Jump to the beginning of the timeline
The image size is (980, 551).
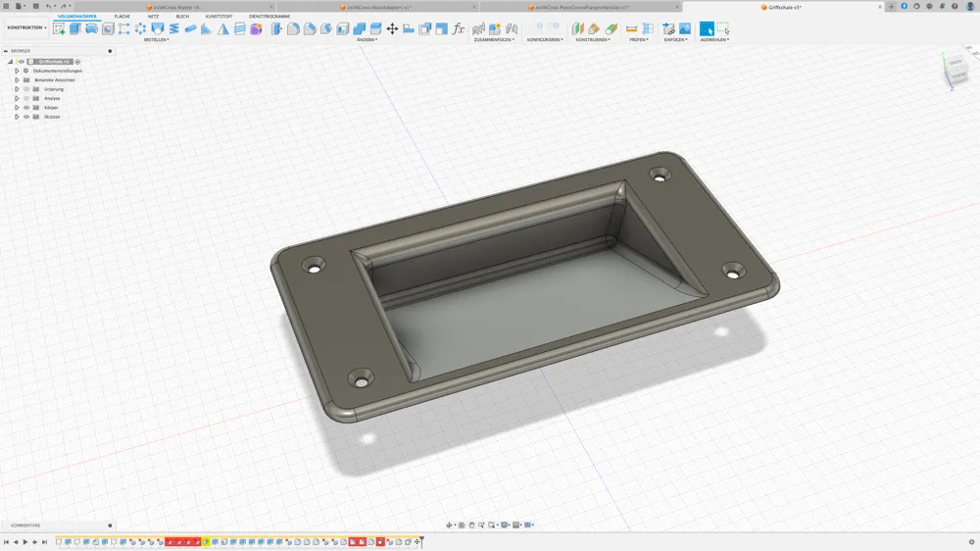point(6,541)
